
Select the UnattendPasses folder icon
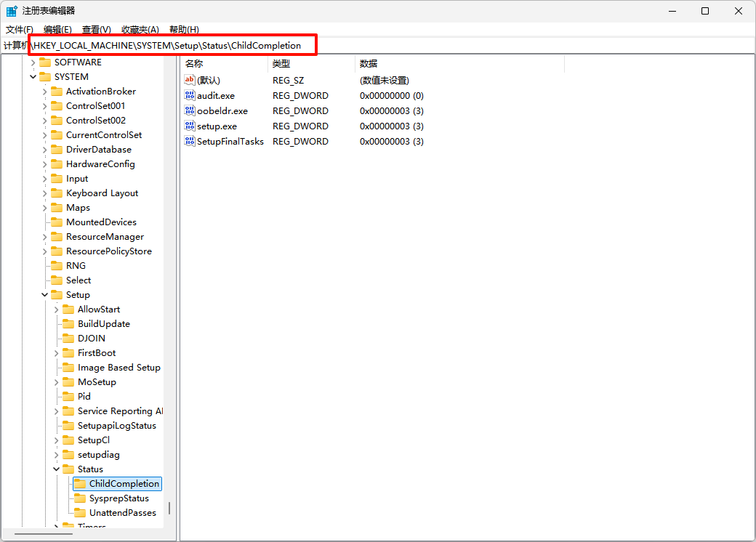80,513
